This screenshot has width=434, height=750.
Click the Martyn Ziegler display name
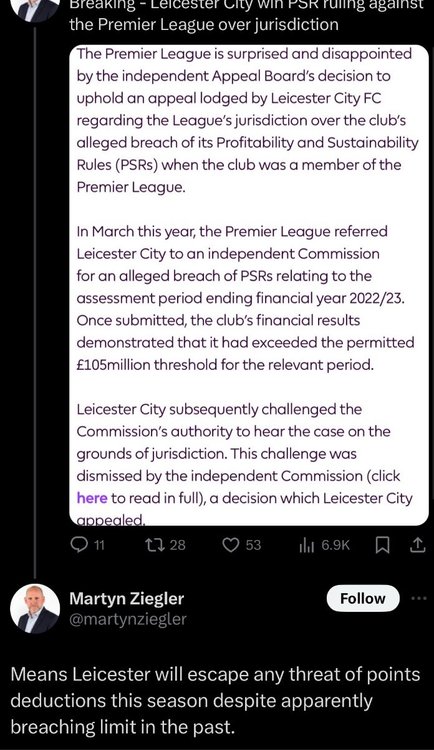126,598
